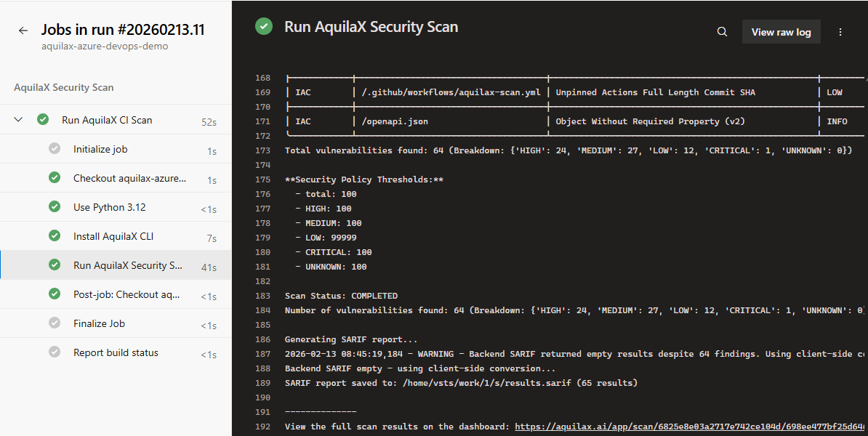Click the green success icon in log header

[x=263, y=27]
